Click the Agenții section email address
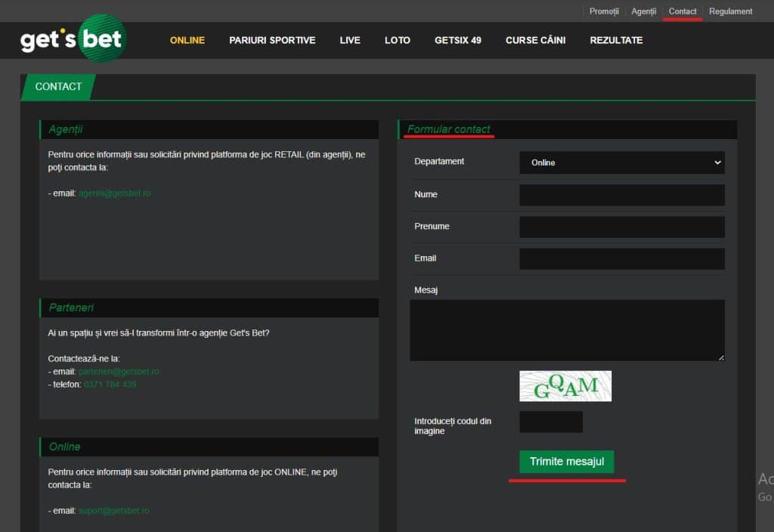This screenshot has height=532, width=774. click(115, 193)
